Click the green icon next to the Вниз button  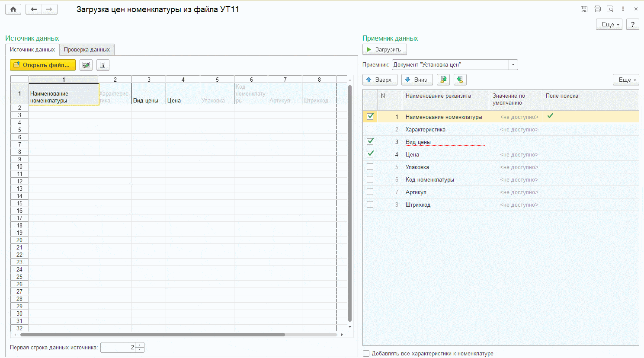coord(443,80)
